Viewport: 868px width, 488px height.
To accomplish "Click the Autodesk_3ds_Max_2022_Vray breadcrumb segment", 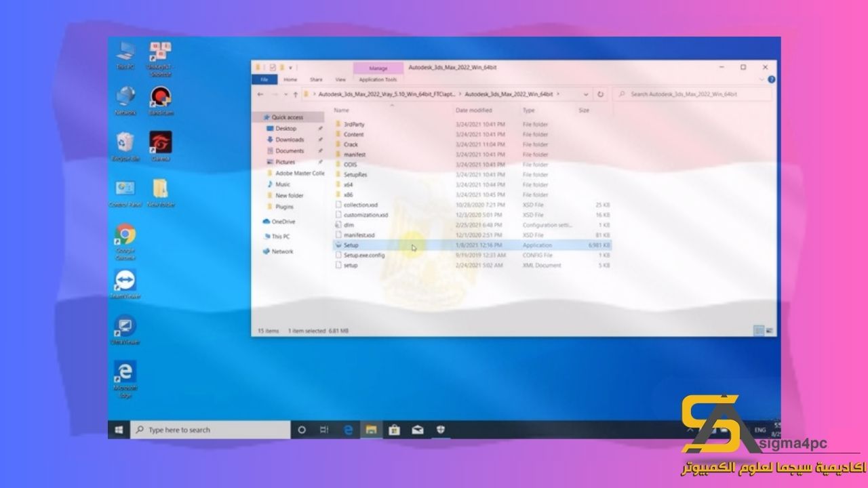I will pos(387,94).
